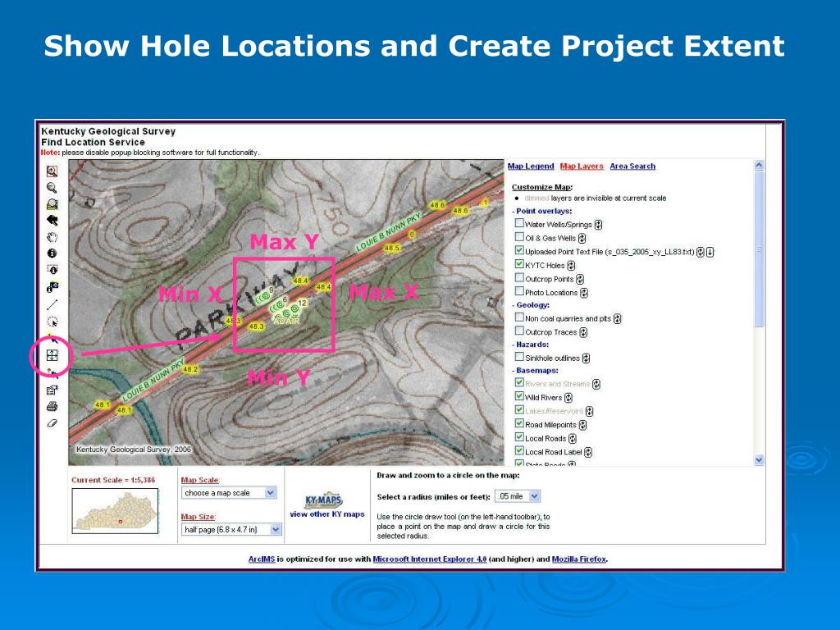Click reorder icon beside Wild Rivers
Screen dimensions: 840x630
pos(568,398)
